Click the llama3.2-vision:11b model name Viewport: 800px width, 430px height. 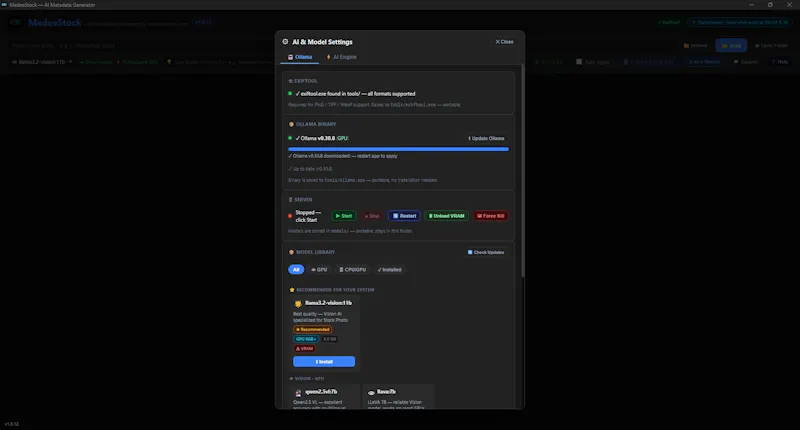328,303
